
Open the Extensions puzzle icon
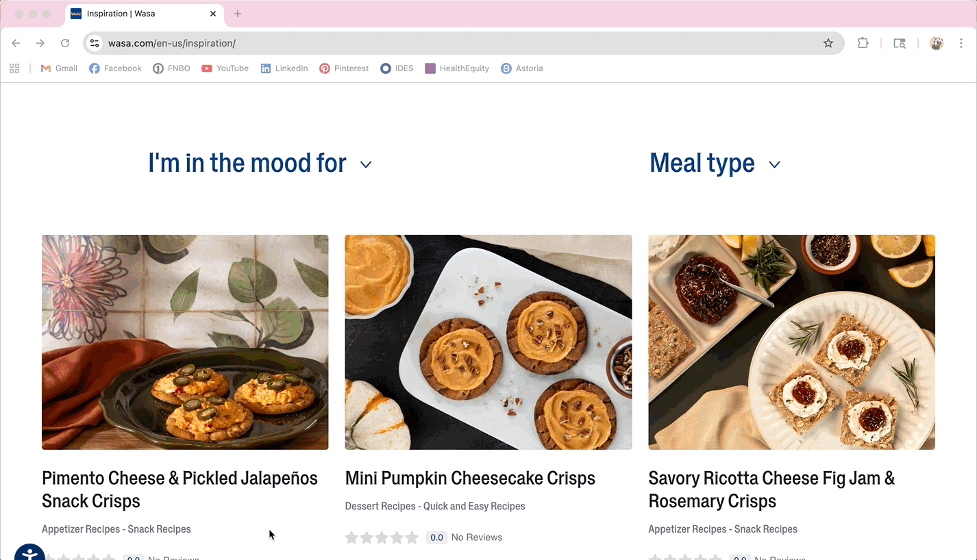(863, 43)
